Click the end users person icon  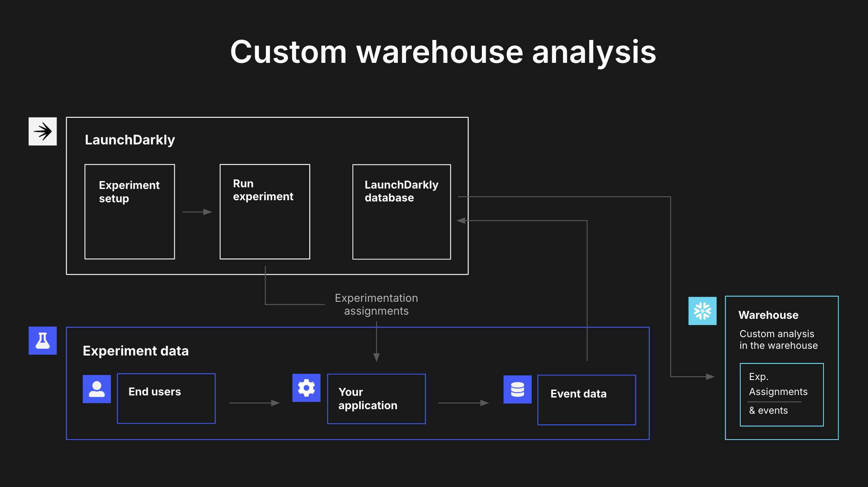[97, 389]
